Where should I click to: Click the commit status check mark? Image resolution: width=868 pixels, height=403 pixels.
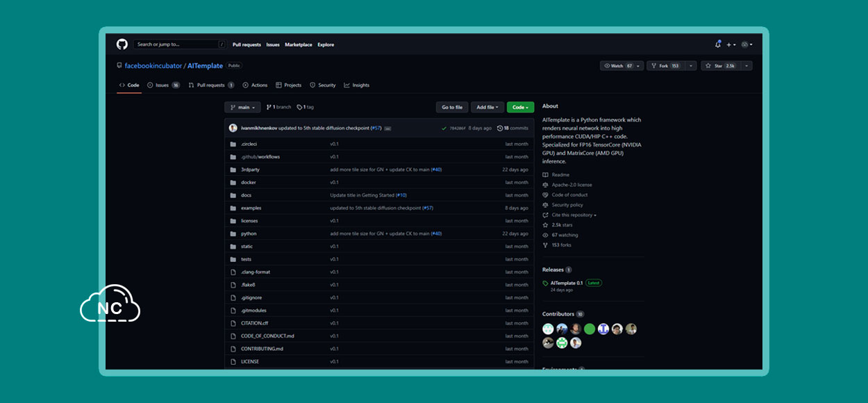(444, 128)
